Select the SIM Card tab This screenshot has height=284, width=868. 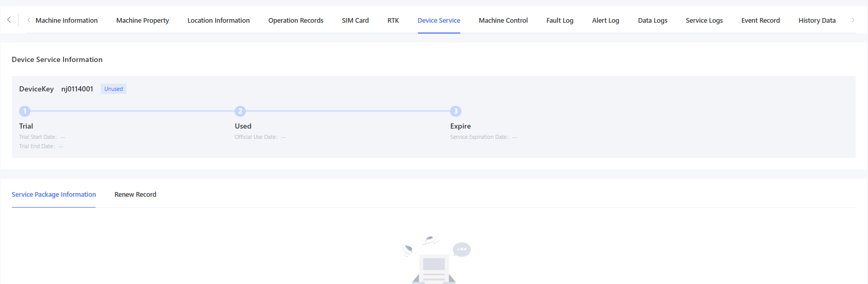click(355, 21)
